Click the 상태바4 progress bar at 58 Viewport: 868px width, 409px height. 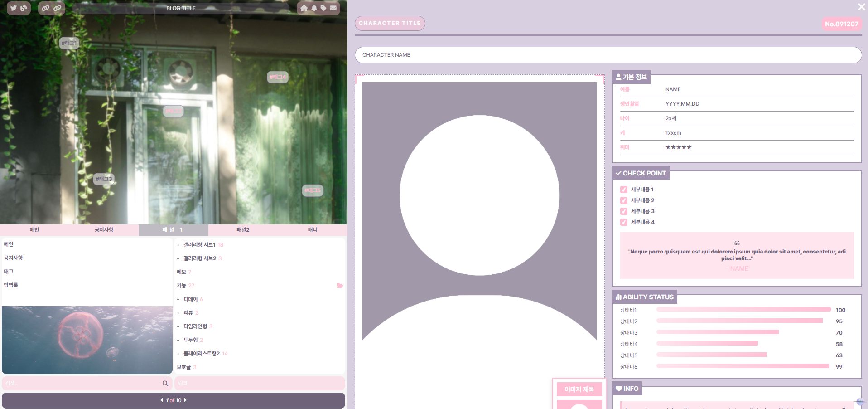coord(707,344)
